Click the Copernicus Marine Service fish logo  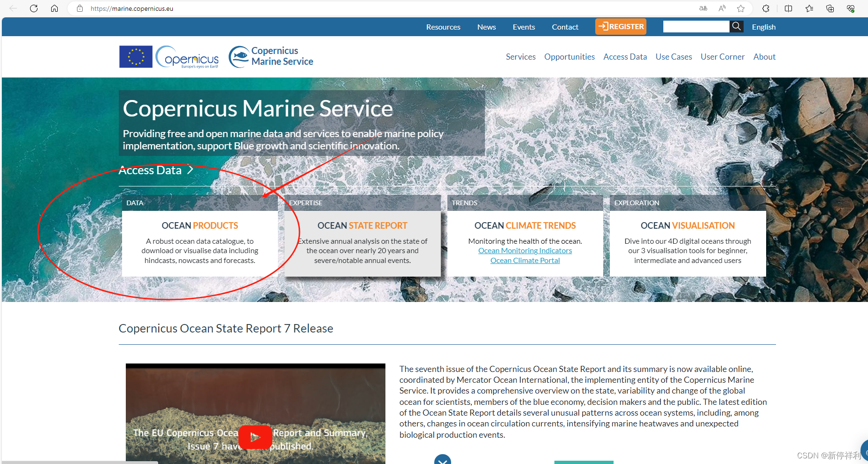point(271,56)
